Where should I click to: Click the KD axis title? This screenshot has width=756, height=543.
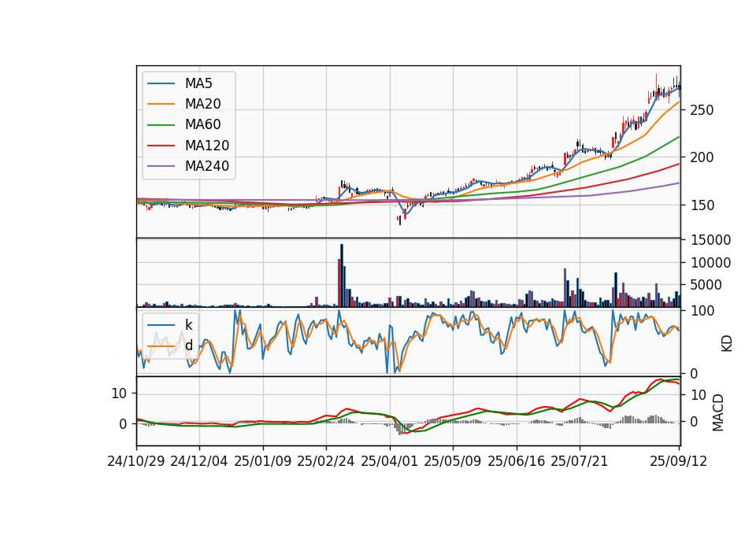click(727, 344)
